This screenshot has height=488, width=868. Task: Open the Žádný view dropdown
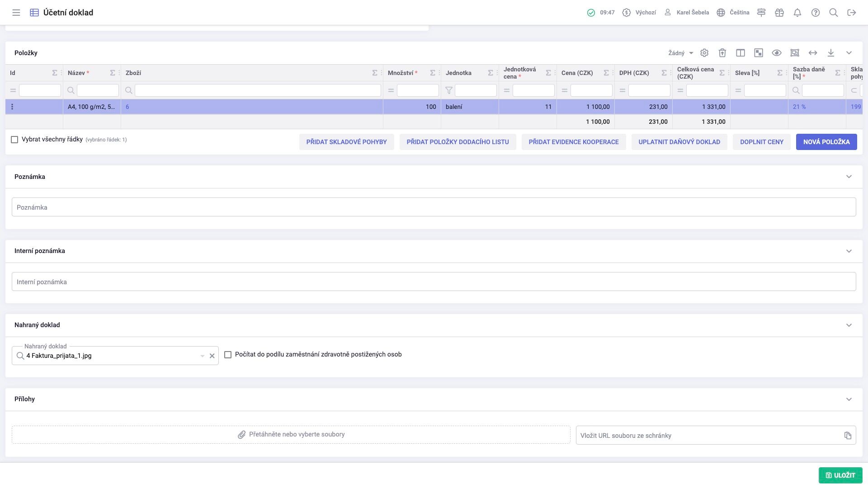[680, 53]
